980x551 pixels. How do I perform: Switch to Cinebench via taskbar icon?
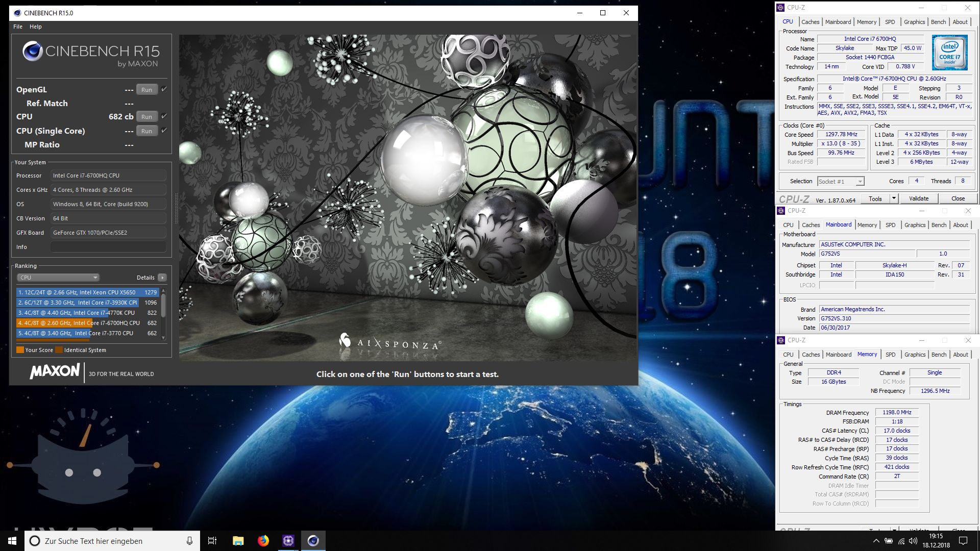click(313, 541)
